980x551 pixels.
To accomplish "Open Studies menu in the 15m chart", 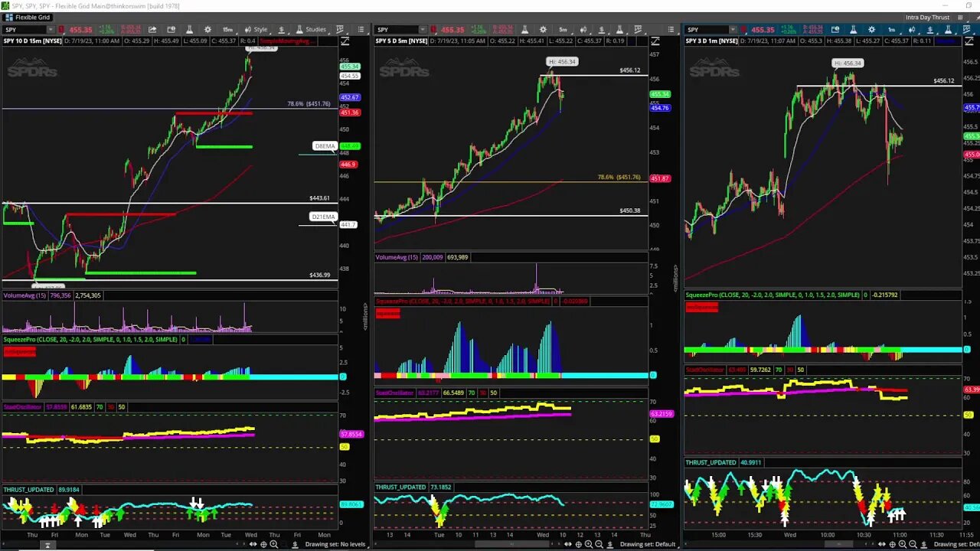I will pos(312,29).
